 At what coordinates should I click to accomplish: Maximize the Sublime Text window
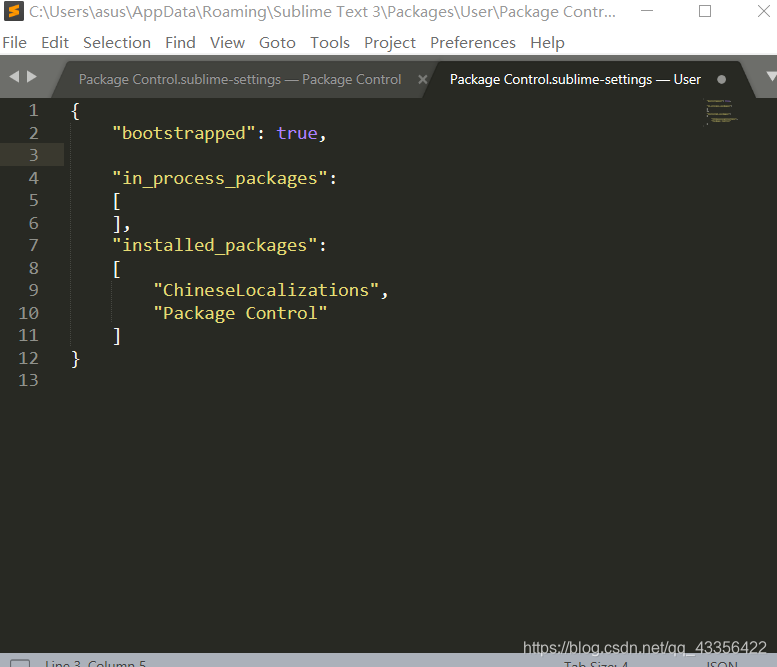(x=705, y=11)
